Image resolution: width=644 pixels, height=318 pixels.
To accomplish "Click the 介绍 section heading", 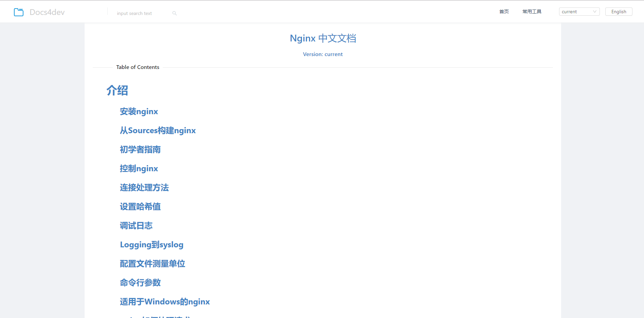I will click(117, 90).
